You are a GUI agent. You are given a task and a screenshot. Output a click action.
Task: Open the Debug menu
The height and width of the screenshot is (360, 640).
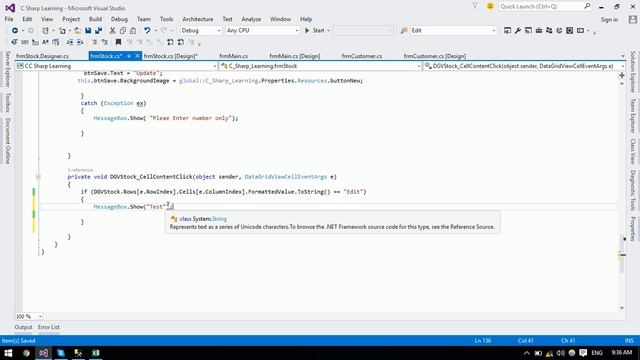point(119,19)
